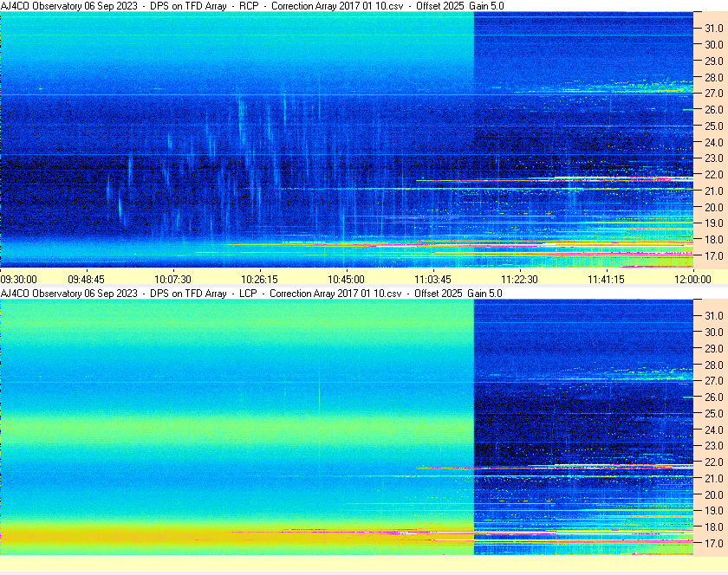Choose the 11:03:45 time axis label
This screenshot has width=728, height=575.
pos(432,280)
